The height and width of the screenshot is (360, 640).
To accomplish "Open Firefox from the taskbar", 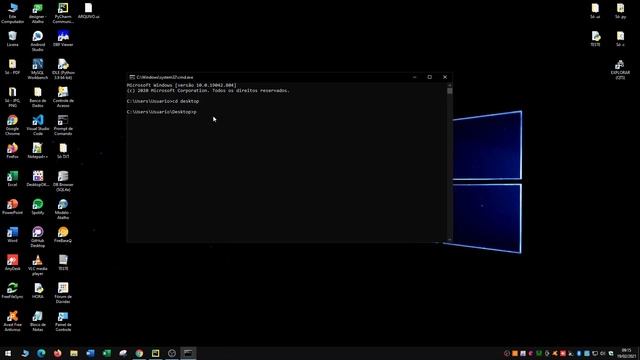I will tap(58, 353).
